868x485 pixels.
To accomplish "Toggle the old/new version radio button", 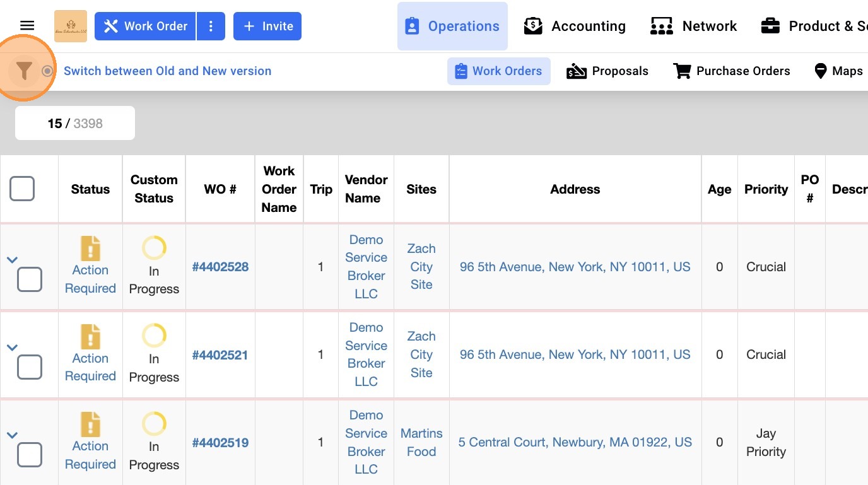I will [x=47, y=71].
